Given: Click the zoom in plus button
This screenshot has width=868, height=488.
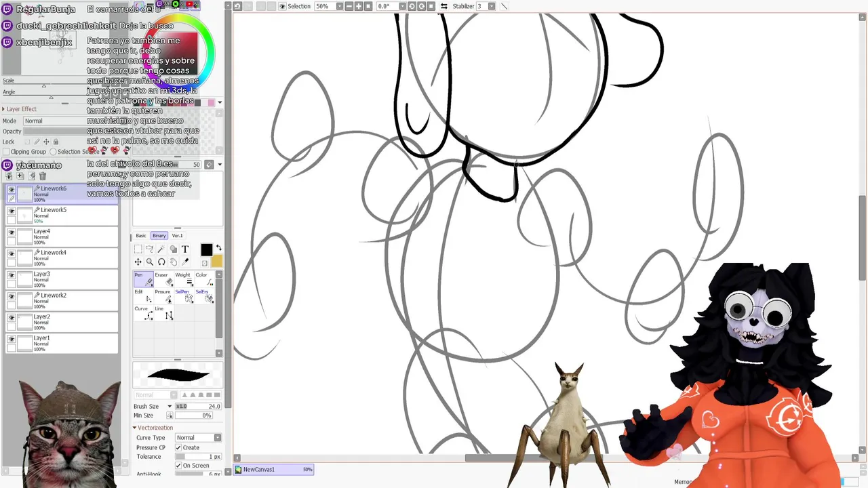Looking at the screenshot, I should click(x=359, y=6).
